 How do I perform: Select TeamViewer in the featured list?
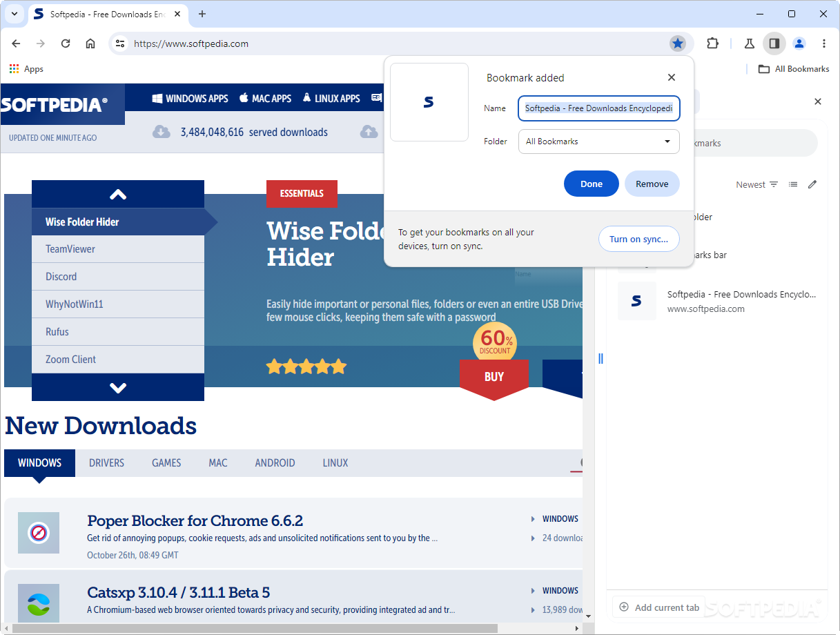coord(118,249)
